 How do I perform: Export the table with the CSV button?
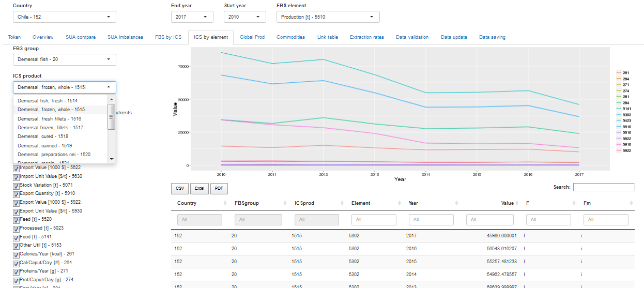pos(179,189)
